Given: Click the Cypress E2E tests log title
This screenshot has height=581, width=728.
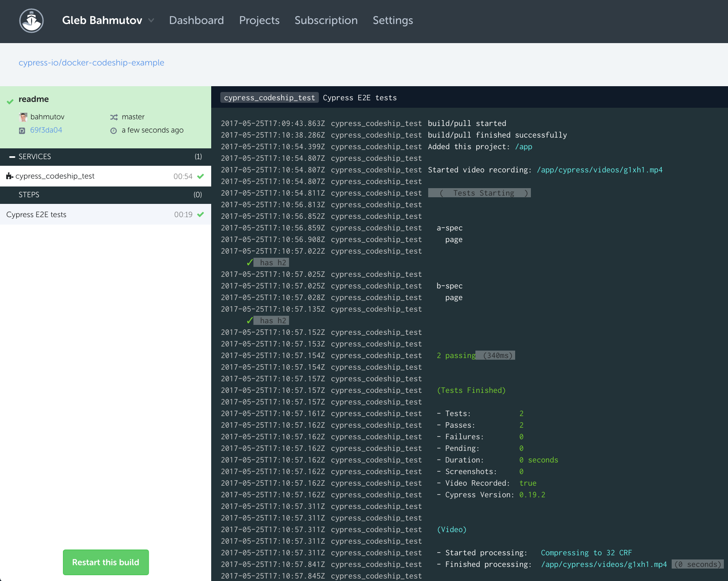Looking at the screenshot, I should pos(359,98).
